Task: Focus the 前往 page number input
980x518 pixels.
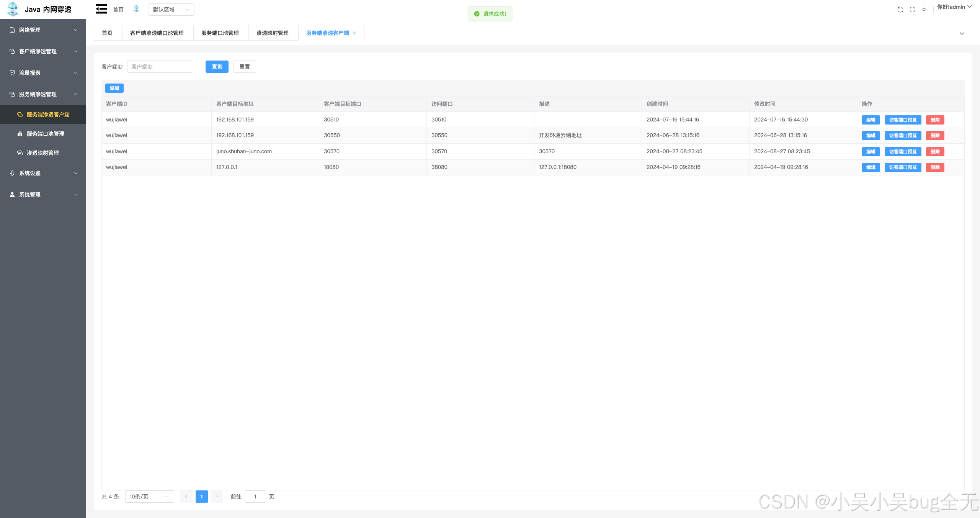Action: click(x=255, y=497)
